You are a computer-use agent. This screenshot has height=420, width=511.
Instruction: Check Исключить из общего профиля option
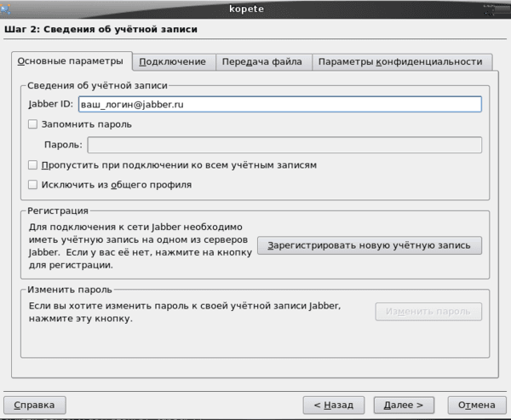click(32, 185)
